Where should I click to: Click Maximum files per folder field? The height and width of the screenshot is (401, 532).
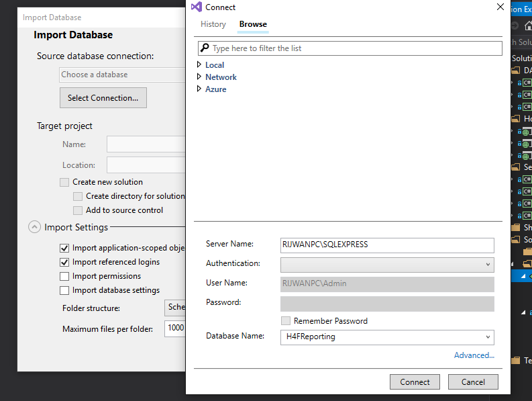(x=174, y=328)
